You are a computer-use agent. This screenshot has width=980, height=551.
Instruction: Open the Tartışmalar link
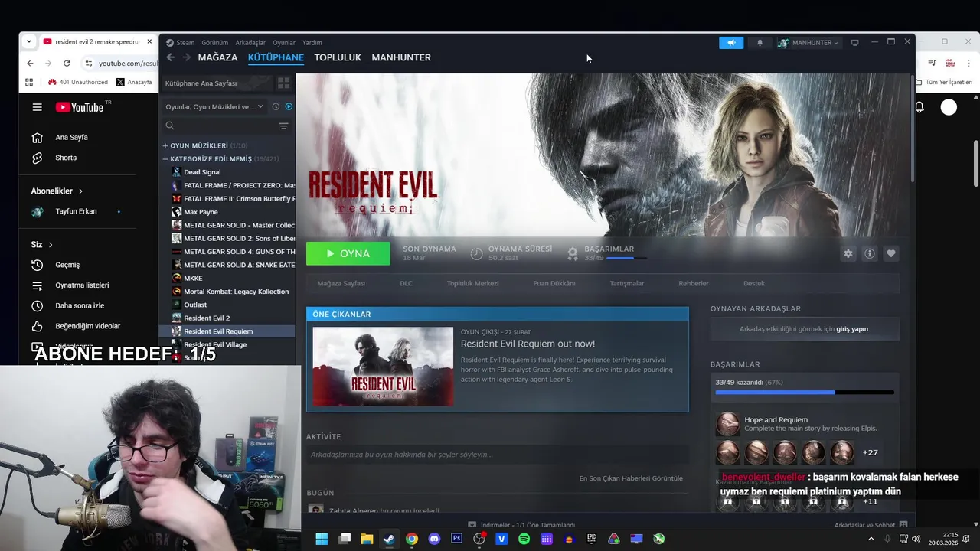(x=626, y=283)
